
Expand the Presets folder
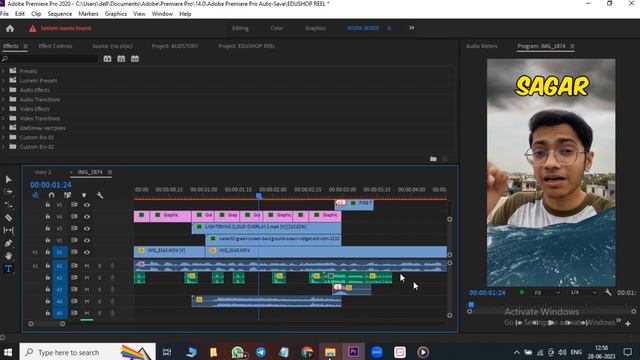coord(4,71)
